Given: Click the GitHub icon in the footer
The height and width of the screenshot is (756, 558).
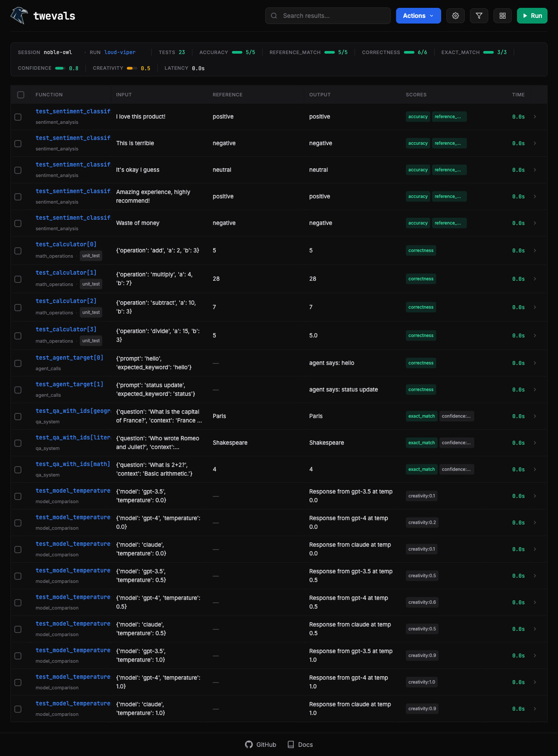Looking at the screenshot, I should click(x=249, y=744).
